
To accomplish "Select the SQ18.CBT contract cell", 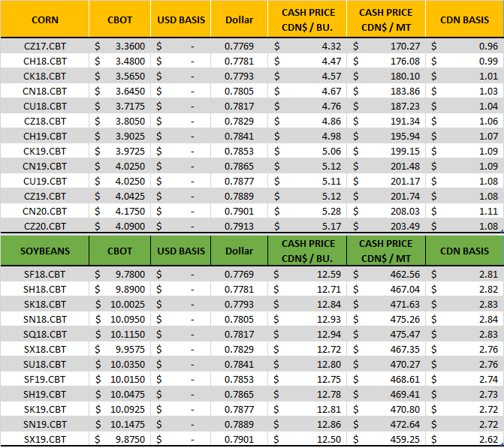I will click(x=45, y=334).
